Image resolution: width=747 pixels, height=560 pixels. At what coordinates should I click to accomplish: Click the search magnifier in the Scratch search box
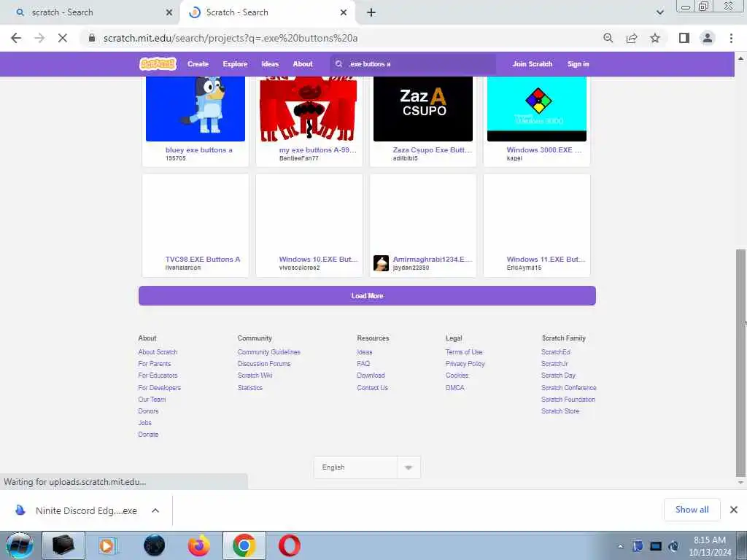(x=338, y=64)
